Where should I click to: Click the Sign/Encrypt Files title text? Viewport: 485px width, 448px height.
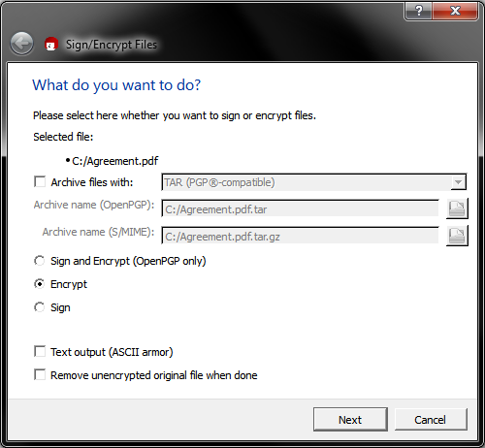(x=112, y=45)
